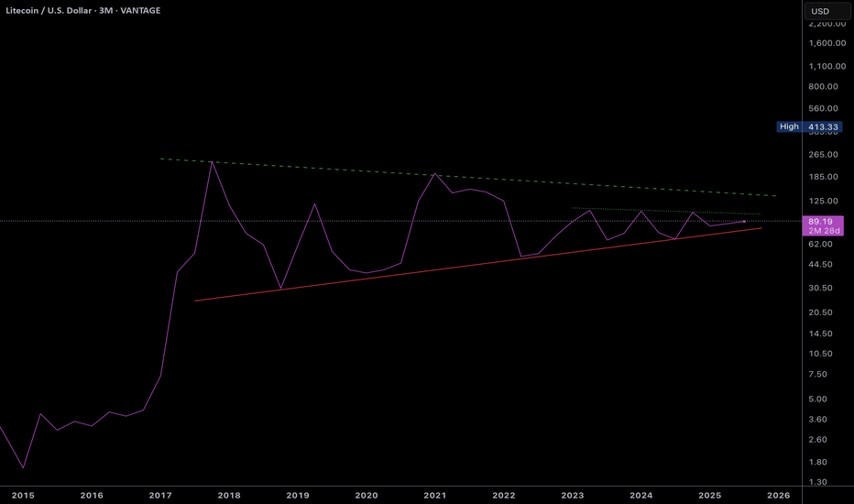Click the 2M 28d bar countdown label
Image resolution: width=854 pixels, height=504 pixels.
coord(824,231)
